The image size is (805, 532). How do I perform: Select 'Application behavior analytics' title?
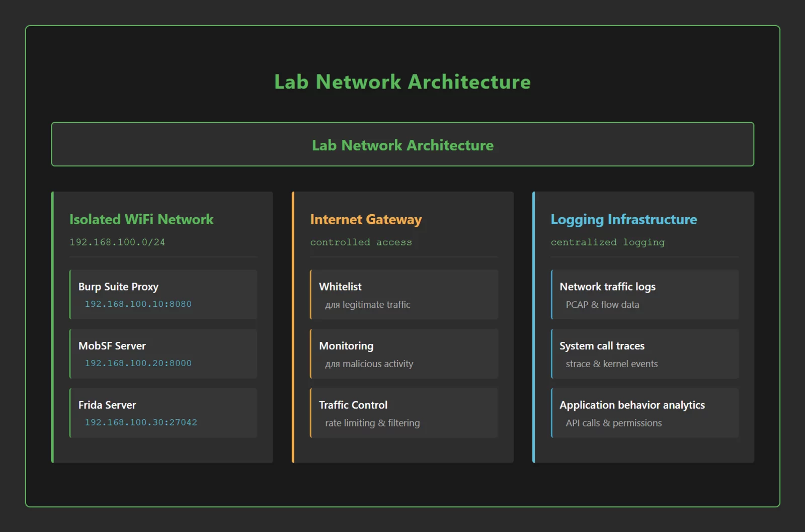point(632,405)
